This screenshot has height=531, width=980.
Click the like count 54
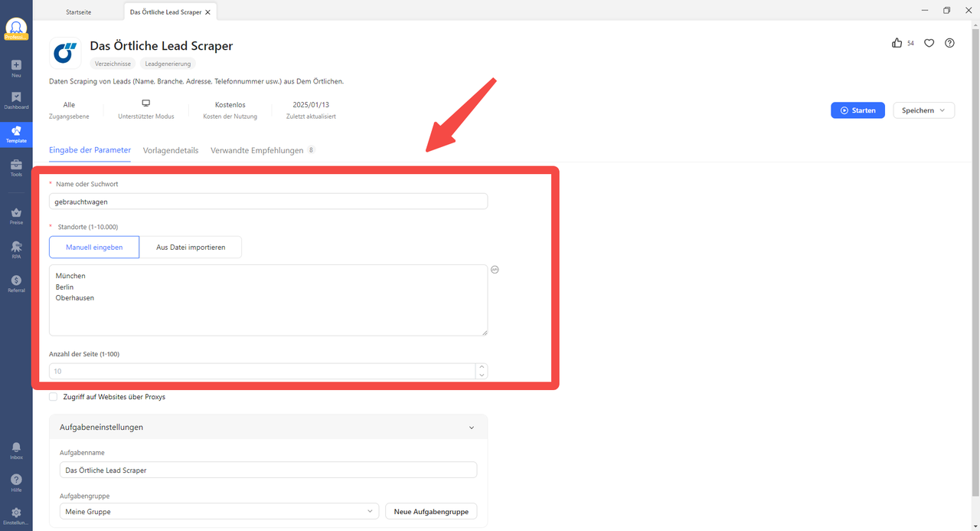coord(910,44)
